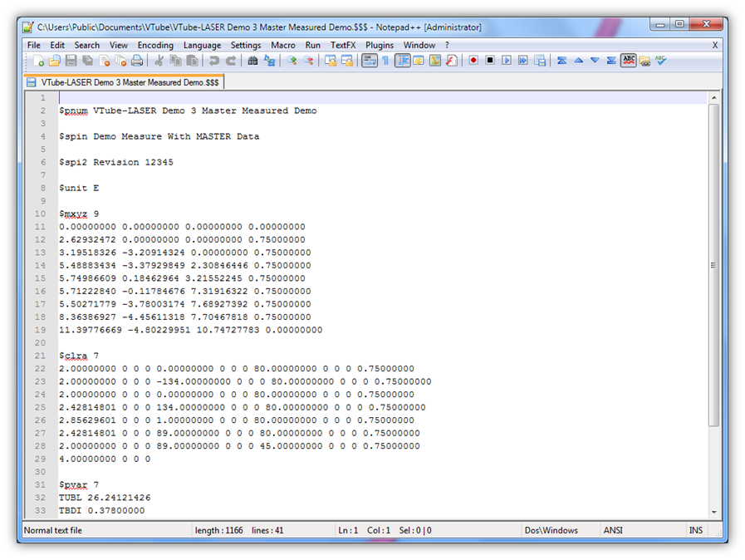The image size is (745, 560).
Task: Open the TextFX menu
Action: pyautogui.click(x=343, y=45)
